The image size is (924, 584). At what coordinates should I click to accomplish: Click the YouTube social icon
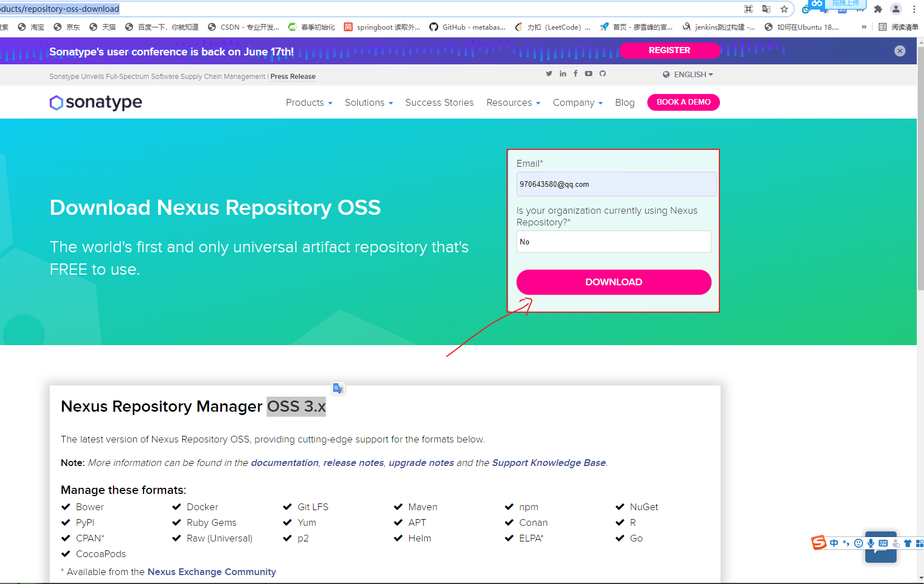pyautogui.click(x=589, y=73)
